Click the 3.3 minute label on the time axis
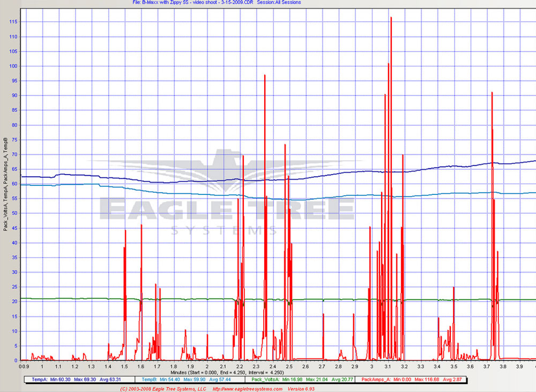Screen dimensions: 536x392 point(421,367)
